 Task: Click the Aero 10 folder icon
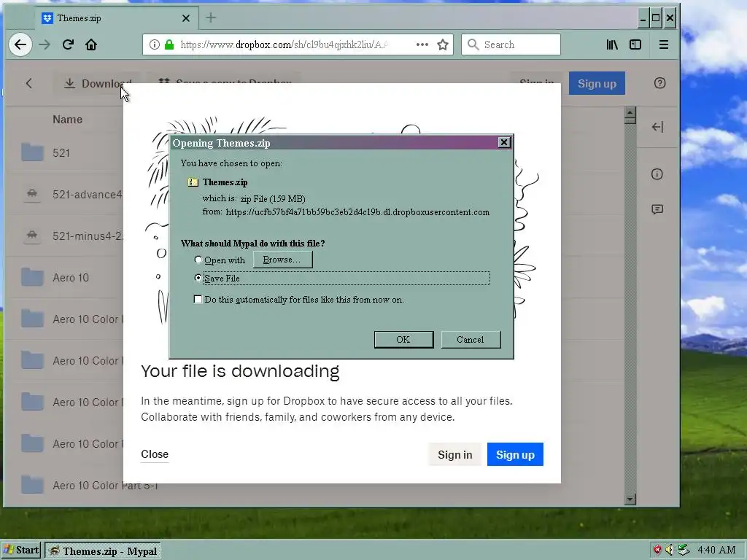32,277
